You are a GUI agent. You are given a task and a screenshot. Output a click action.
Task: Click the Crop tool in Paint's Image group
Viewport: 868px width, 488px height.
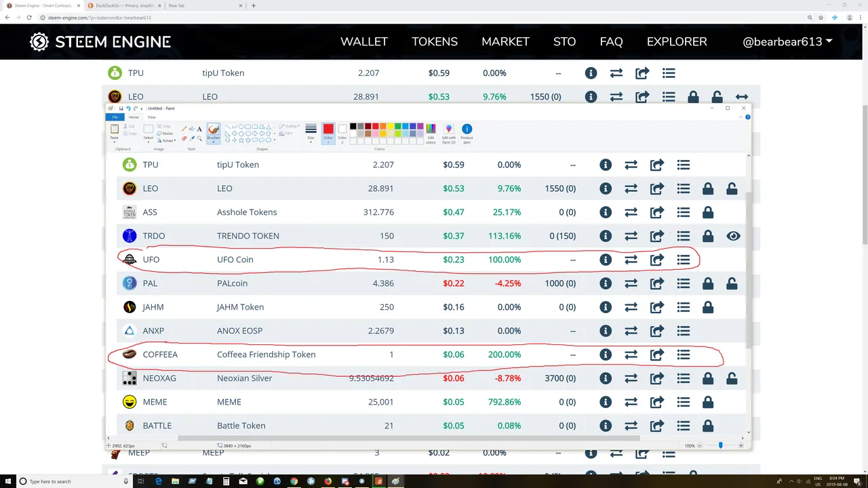point(163,126)
